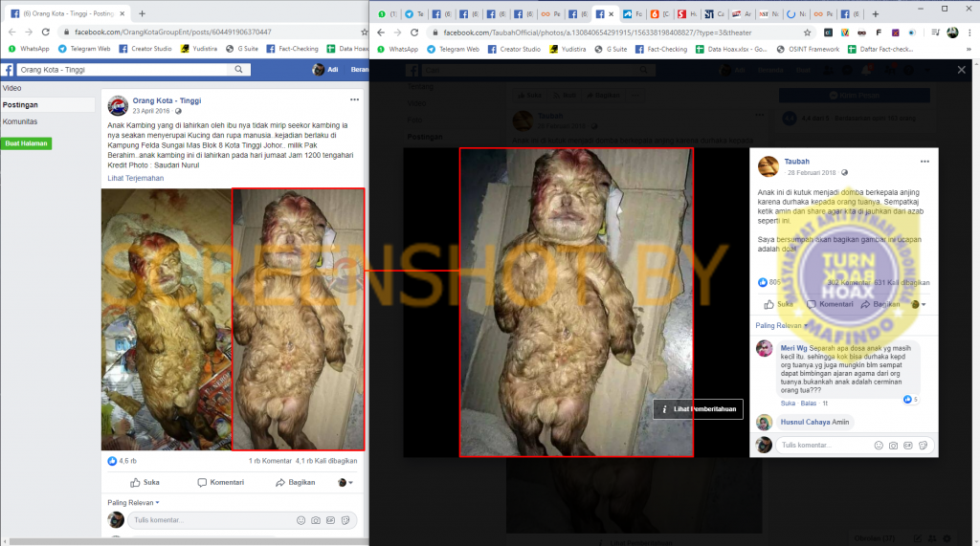Image resolution: width=980 pixels, height=546 pixels.
Task: Open Daftar Fact-check bookmark
Action: click(x=880, y=49)
